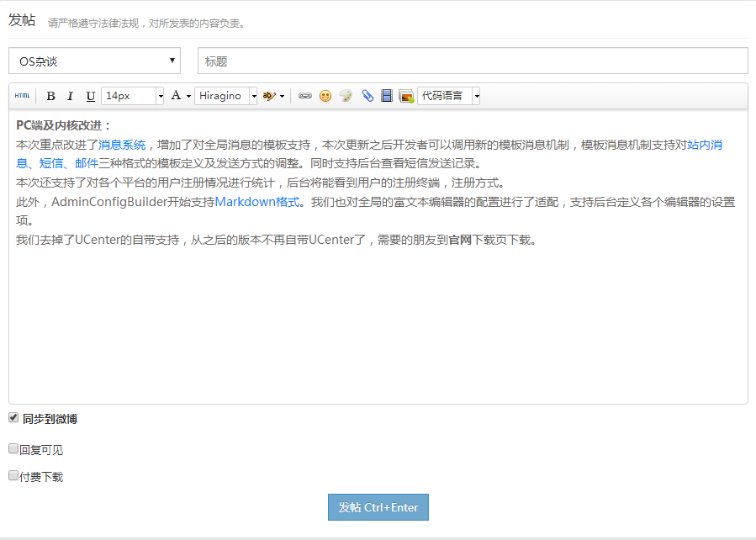The image size is (756, 540).
Task: Toggle bold formatting
Action: 50,96
